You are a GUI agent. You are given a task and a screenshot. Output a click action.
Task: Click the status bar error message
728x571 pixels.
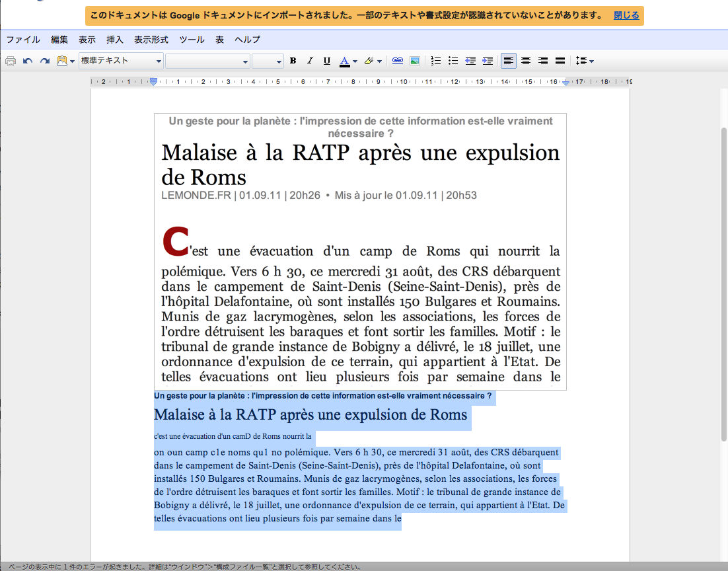185,567
